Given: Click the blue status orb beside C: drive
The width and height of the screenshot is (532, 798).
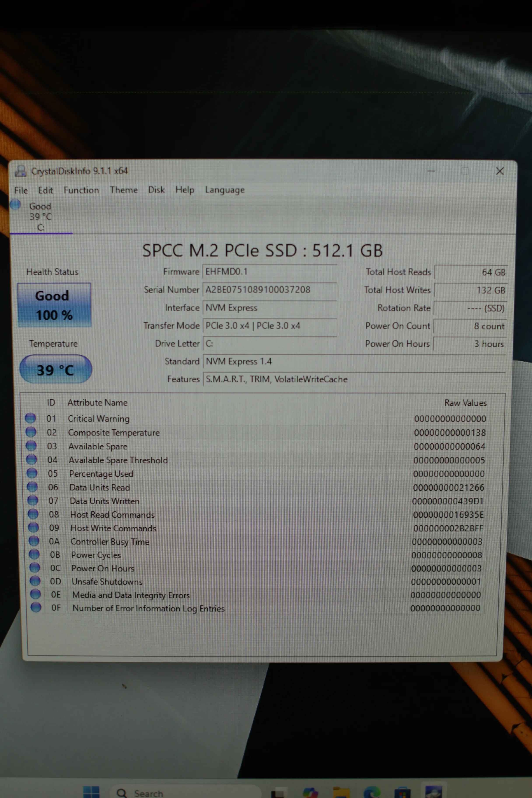Looking at the screenshot, I should pyautogui.click(x=15, y=205).
